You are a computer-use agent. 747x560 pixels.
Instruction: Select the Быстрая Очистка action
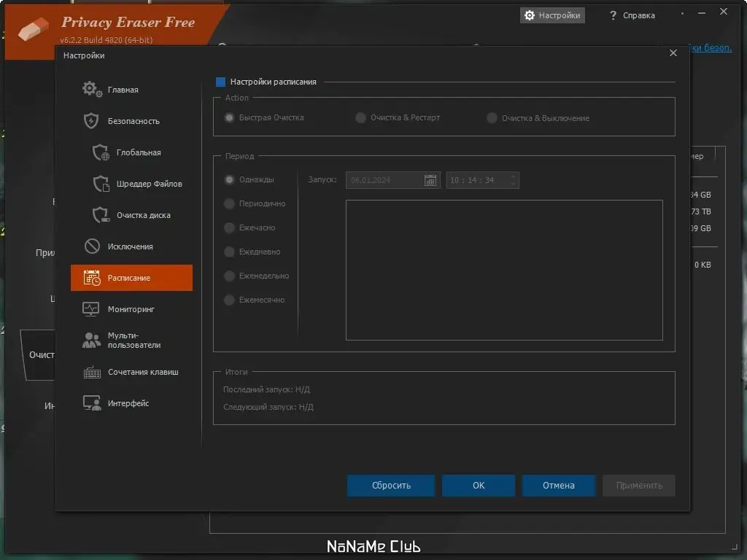[228, 117]
